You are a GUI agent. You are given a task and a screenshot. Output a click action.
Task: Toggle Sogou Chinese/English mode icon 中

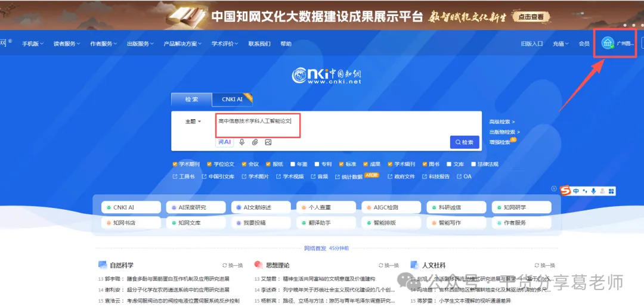click(x=576, y=191)
